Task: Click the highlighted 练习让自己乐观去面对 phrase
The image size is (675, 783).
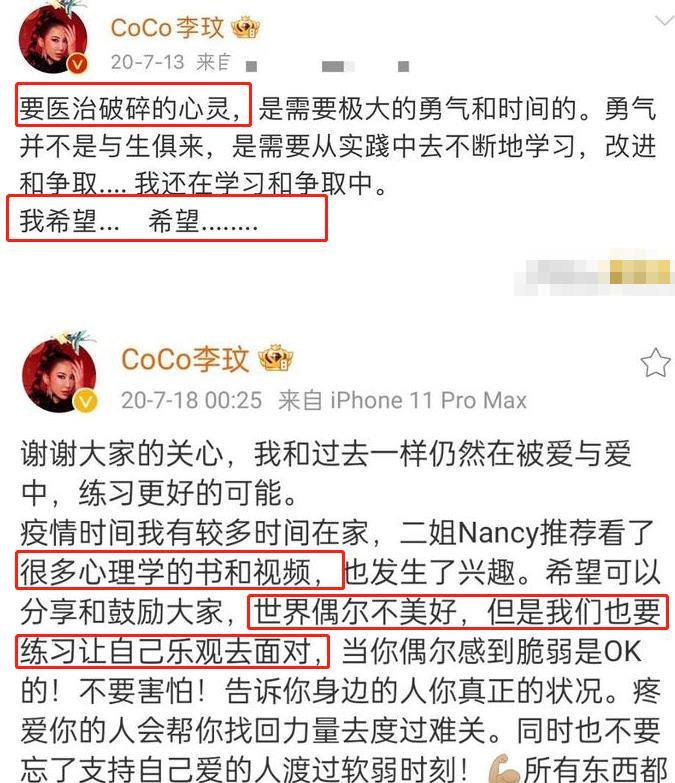Action: [172, 651]
